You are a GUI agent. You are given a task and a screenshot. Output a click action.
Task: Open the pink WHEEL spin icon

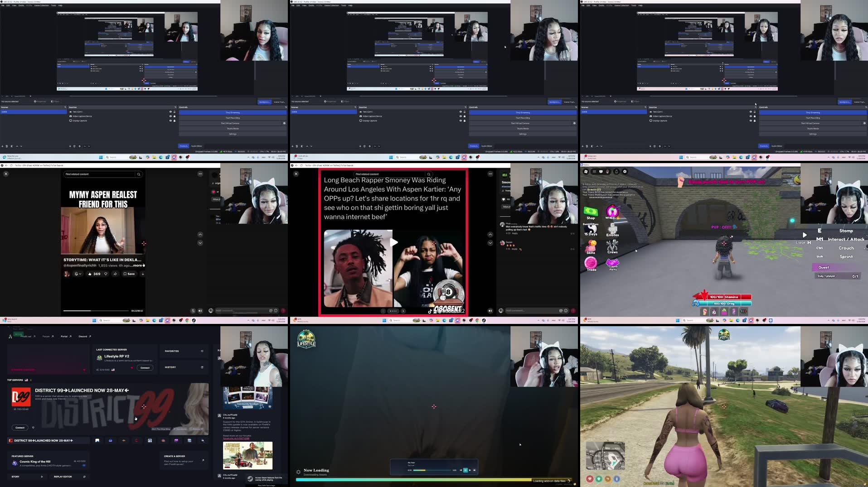[x=612, y=212]
